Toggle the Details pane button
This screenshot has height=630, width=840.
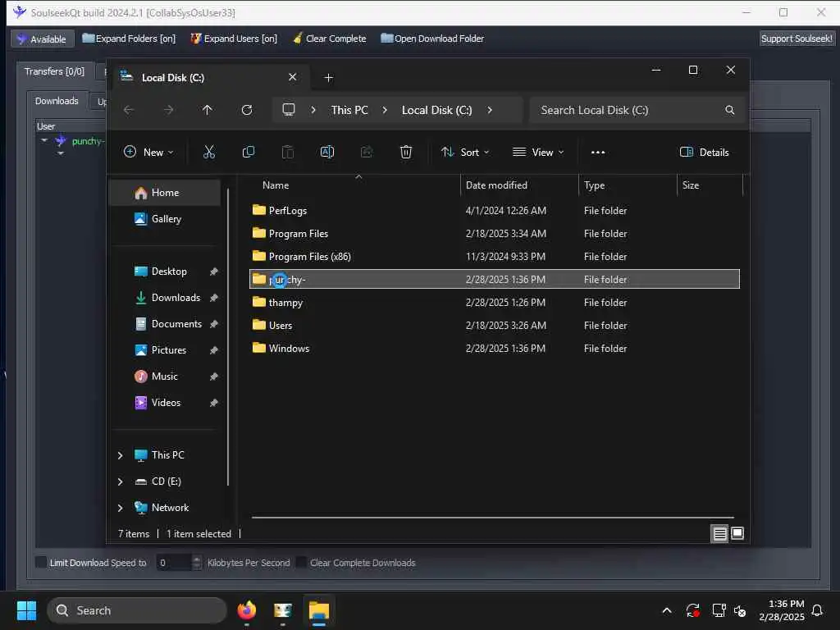pos(704,152)
